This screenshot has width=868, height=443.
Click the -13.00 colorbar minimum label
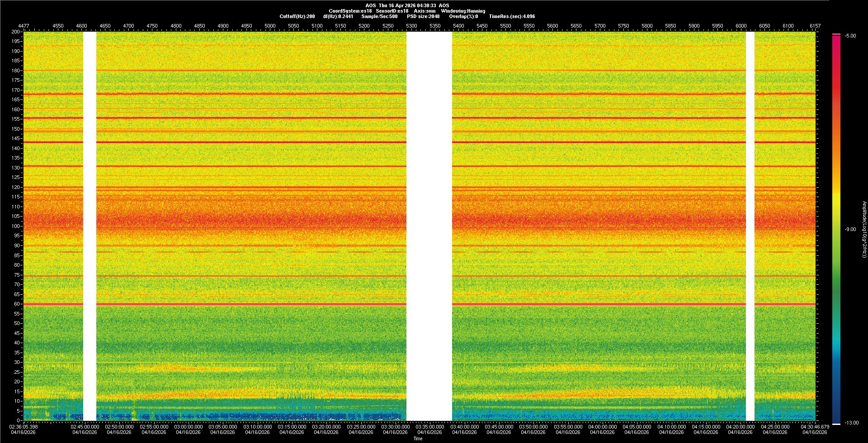[850, 423]
